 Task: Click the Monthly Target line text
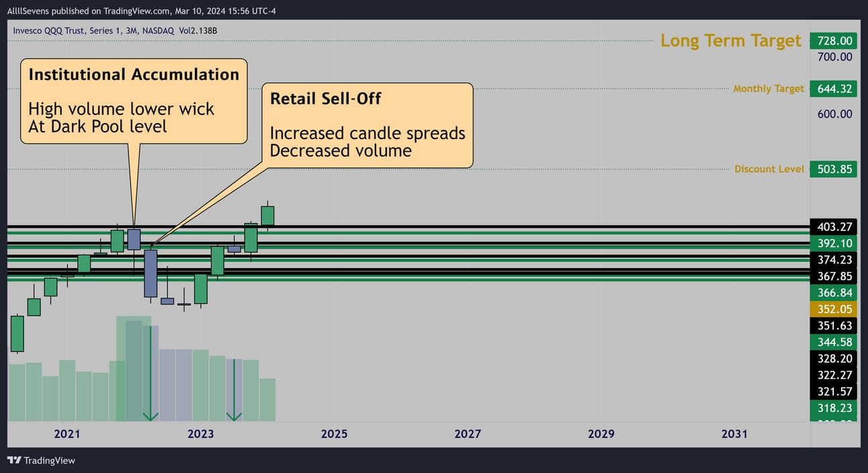(x=769, y=89)
